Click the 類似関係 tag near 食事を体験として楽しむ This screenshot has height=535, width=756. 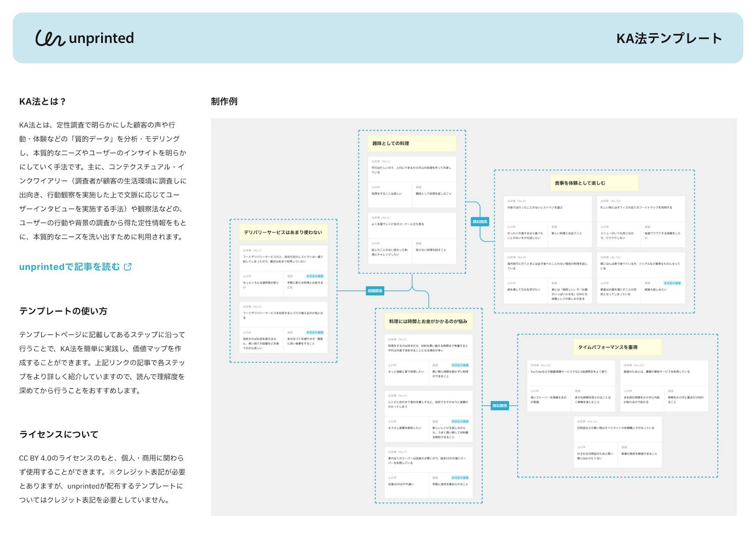point(479,221)
